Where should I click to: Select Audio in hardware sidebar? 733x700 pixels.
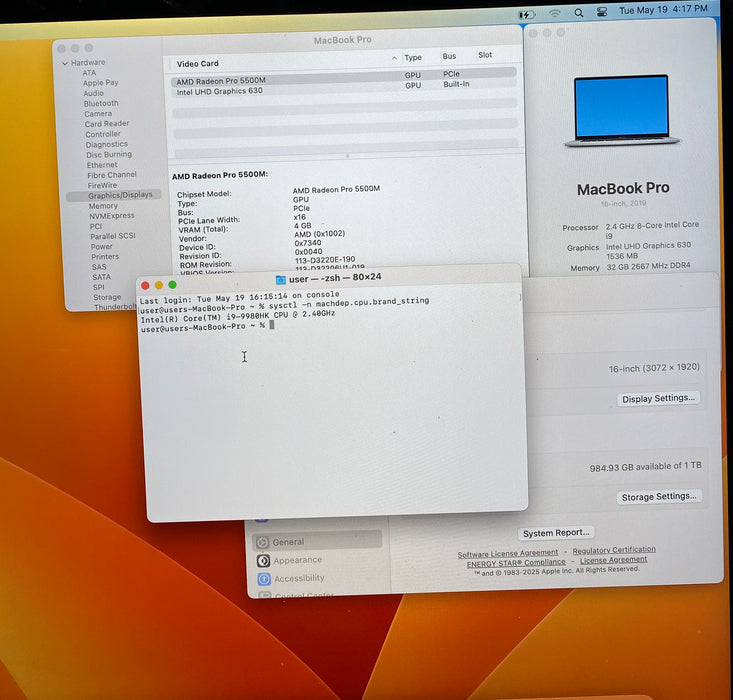(93, 93)
